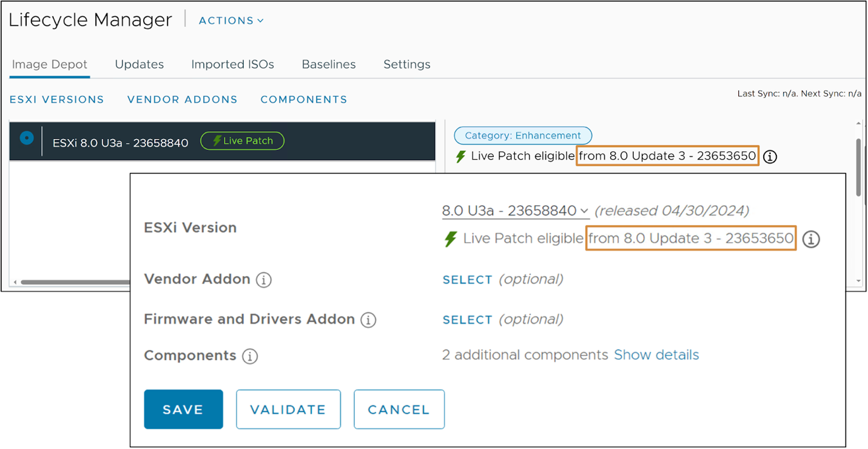Select ESXi 8.0 U3a radio button

tap(26, 138)
